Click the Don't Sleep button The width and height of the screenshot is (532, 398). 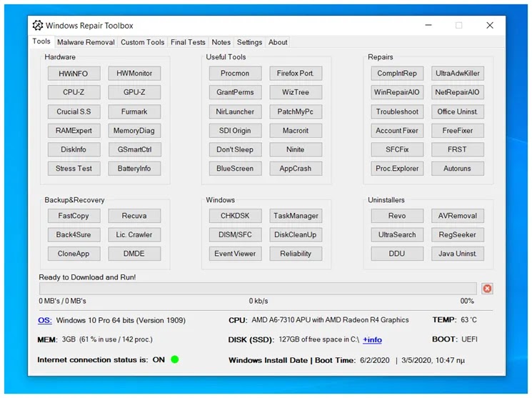(235, 149)
